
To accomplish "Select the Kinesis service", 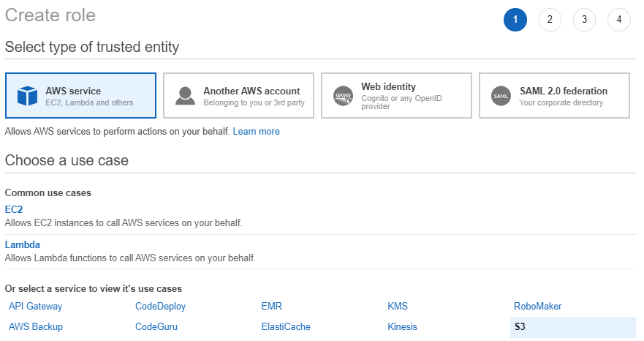I will 403,326.
